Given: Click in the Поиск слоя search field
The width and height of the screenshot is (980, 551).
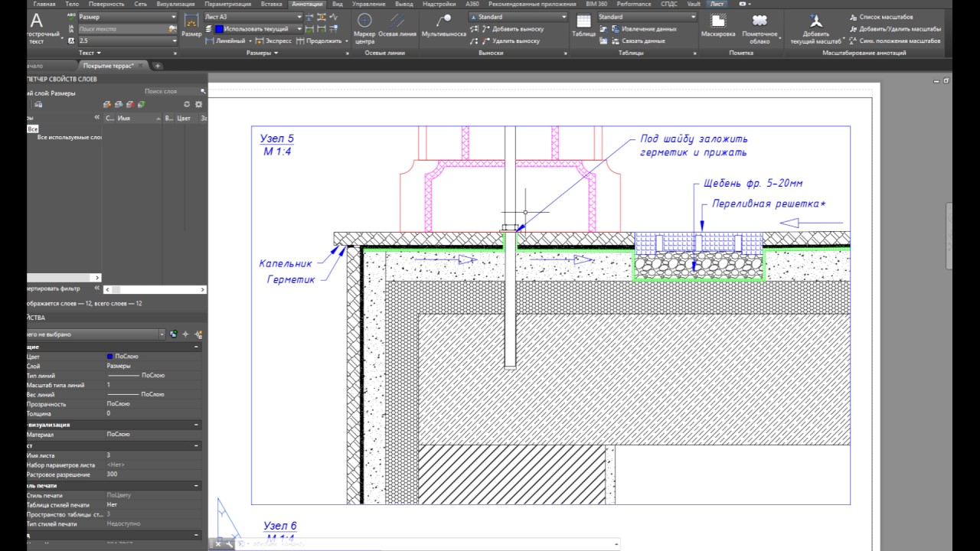Looking at the screenshot, I should point(170,91).
